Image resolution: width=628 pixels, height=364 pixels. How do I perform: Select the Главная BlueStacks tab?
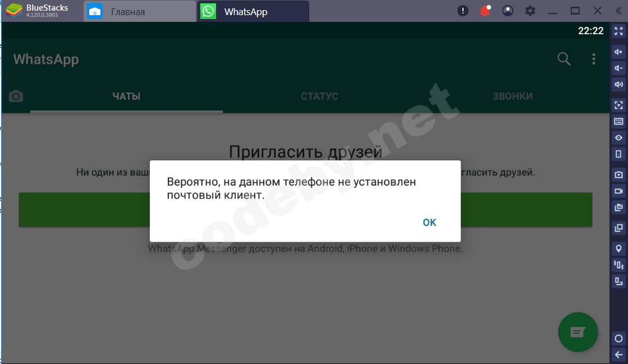(x=139, y=12)
